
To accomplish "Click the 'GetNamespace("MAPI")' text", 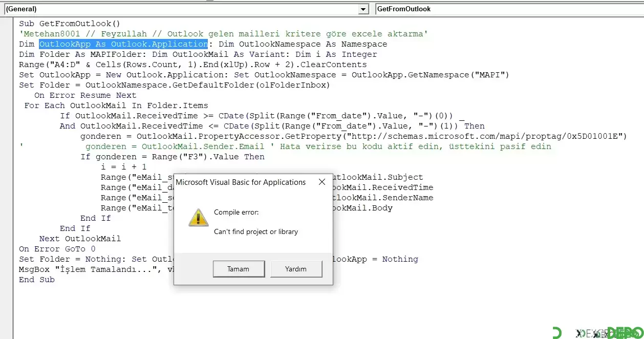I will (458, 75).
